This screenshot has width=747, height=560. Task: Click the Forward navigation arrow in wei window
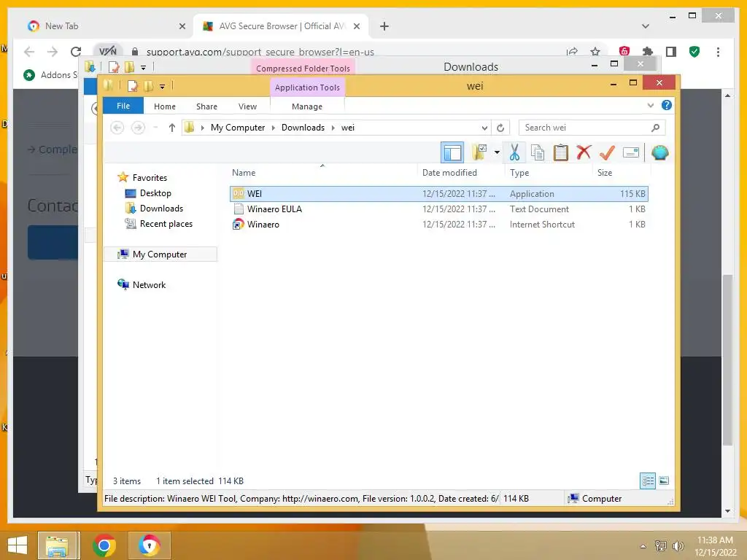(x=138, y=128)
